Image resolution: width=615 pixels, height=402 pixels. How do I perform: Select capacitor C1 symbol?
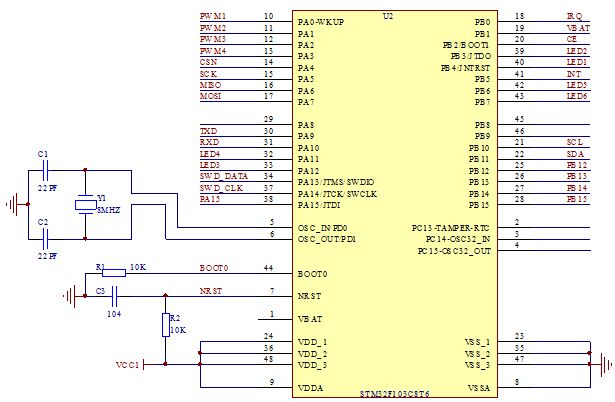pyautogui.click(x=45, y=171)
